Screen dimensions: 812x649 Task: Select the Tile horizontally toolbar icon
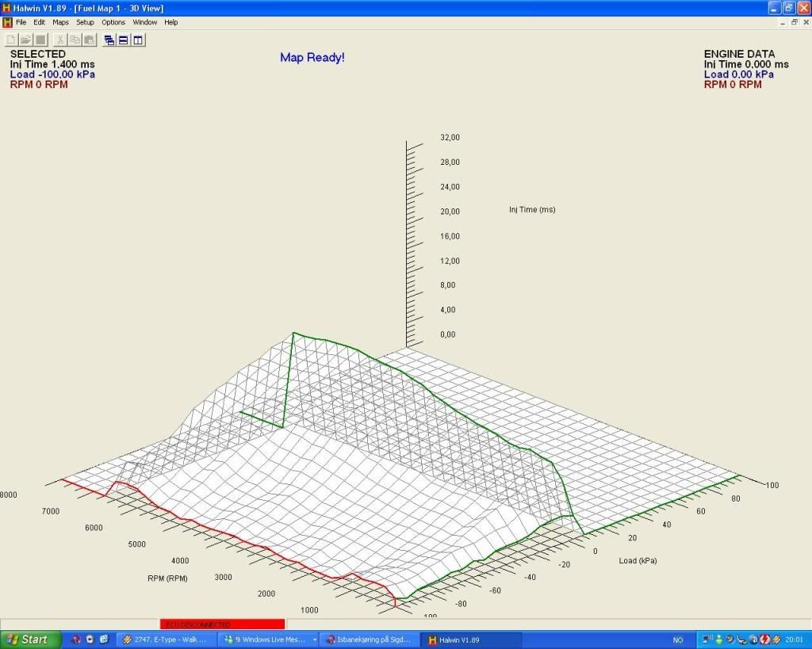[x=124, y=40]
